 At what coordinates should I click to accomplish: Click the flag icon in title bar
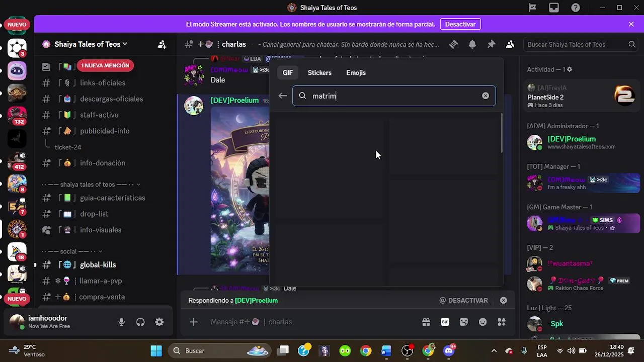point(532,8)
